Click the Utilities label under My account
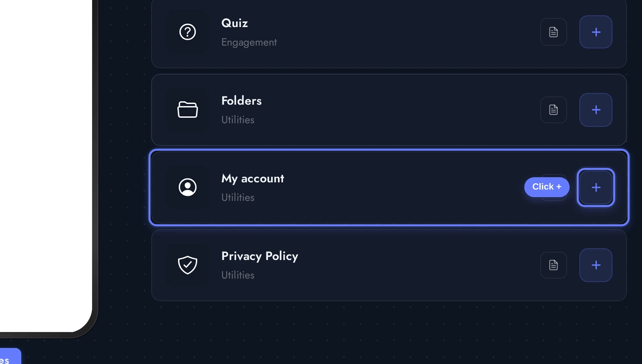The height and width of the screenshot is (364, 642). click(238, 197)
